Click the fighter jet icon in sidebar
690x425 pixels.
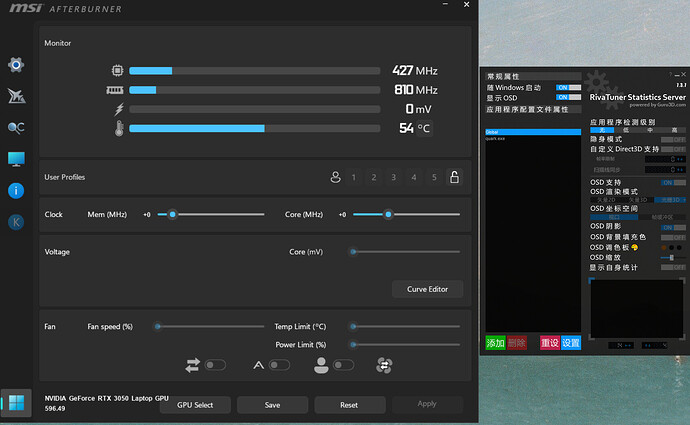click(16, 96)
